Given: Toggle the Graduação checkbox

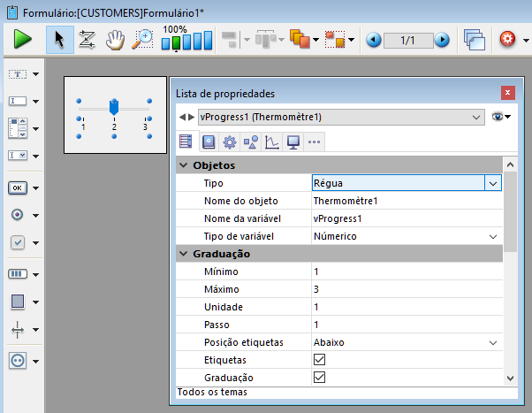Looking at the screenshot, I should [320, 378].
